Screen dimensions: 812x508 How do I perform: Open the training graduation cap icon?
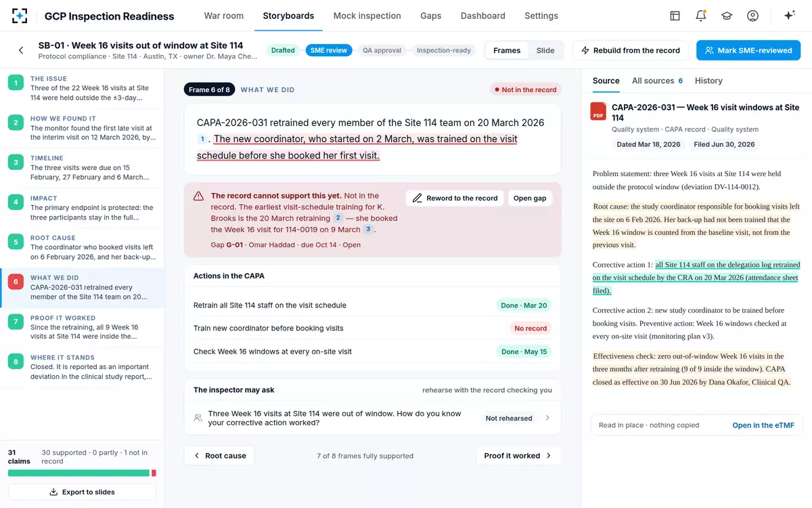[x=727, y=16]
